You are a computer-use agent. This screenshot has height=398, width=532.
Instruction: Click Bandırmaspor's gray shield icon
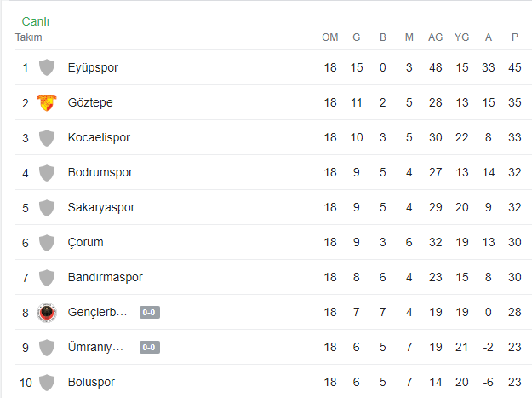47,278
